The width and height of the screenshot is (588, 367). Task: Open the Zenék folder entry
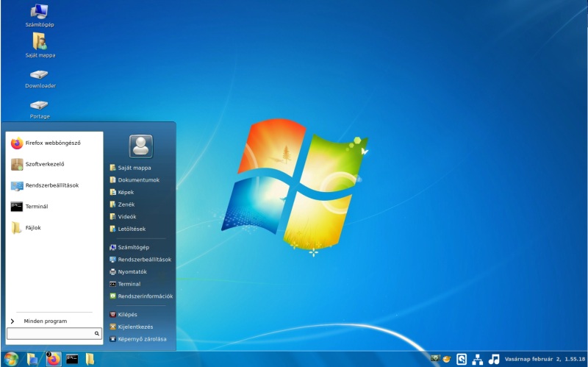[x=122, y=204]
